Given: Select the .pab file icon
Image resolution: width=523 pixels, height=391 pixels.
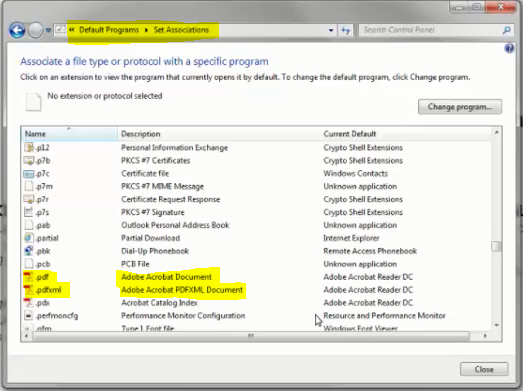Looking at the screenshot, I should tap(29, 225).
